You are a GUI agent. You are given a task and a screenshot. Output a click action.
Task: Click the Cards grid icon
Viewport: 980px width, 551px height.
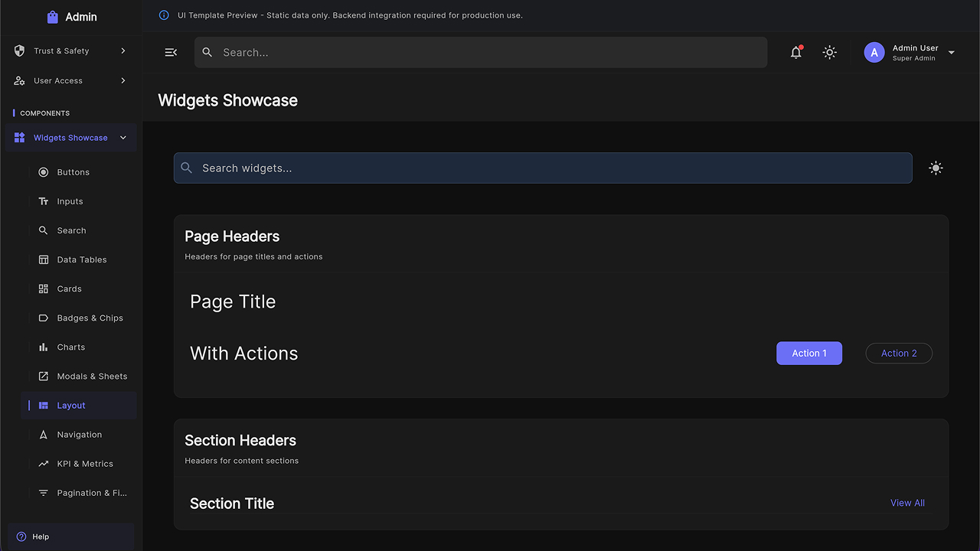[43, 289]
